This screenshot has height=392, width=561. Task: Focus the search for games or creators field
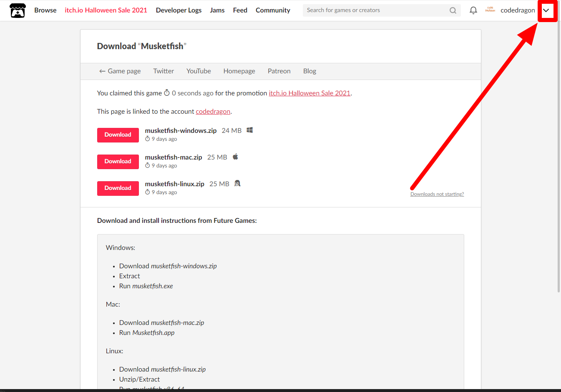[382, 10]
